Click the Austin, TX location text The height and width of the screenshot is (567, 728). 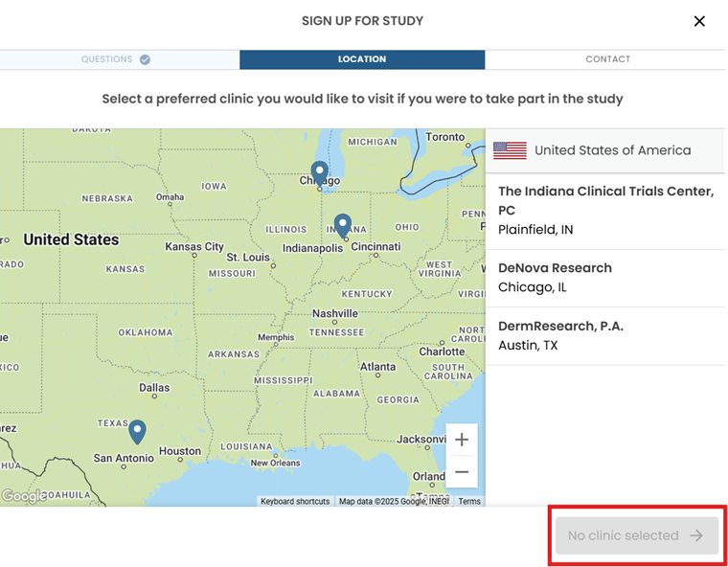click(528, 346)
